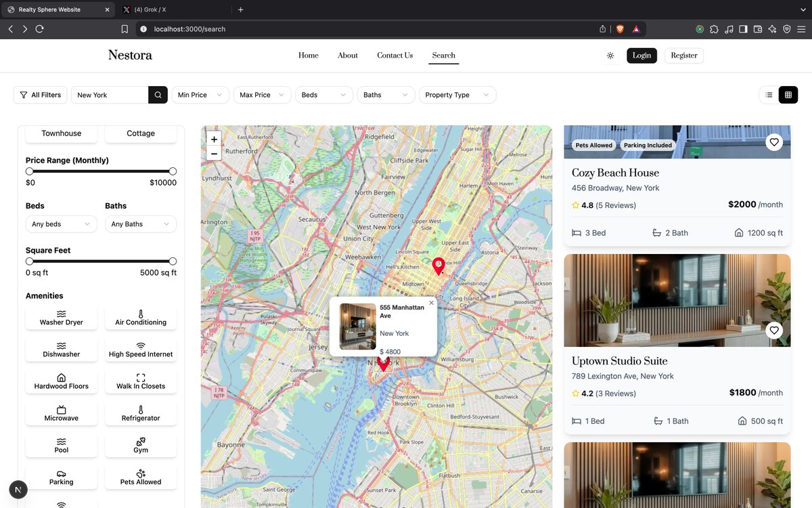Select the Search nav item

(x=444, y=56)
